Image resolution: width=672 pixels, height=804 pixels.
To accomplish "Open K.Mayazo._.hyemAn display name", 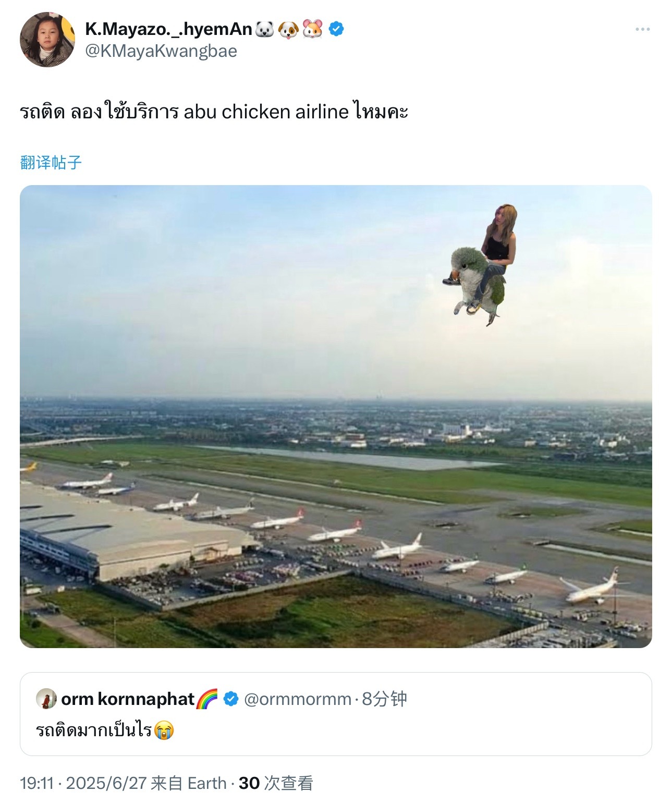I will pyautogui.click(x=168, y=29).
